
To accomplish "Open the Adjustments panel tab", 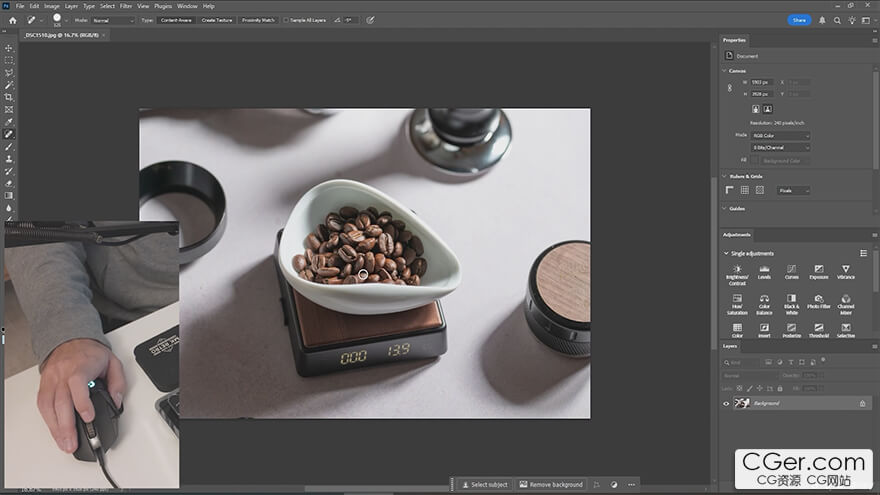I will 736,235.
